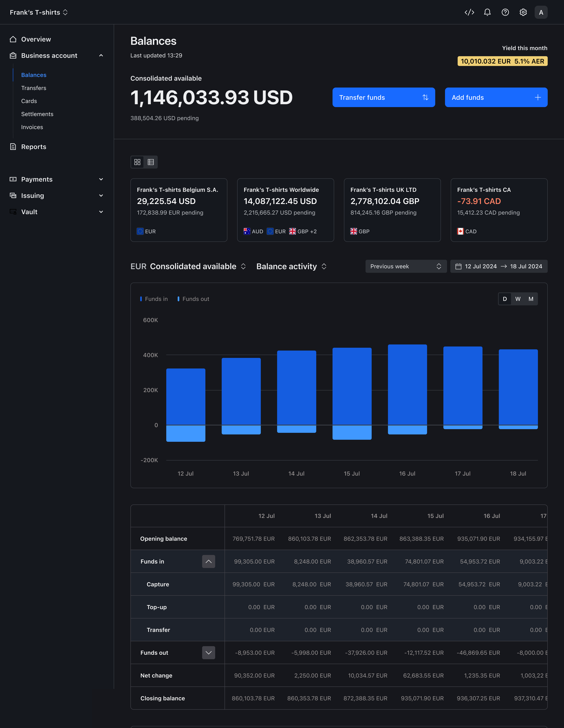564x728 pixels.
Task: Click the 90,352.00 EUR net change cell
Action: click(254, 675)
